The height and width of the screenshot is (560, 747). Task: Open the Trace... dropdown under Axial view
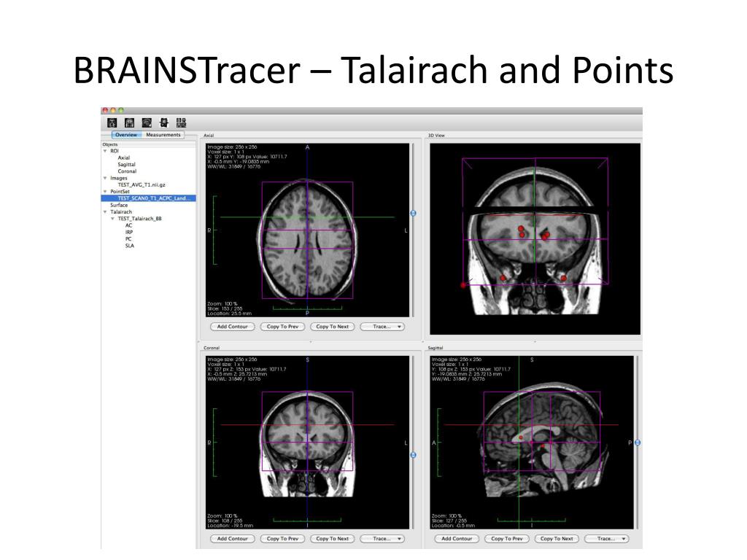pos(382,327)
